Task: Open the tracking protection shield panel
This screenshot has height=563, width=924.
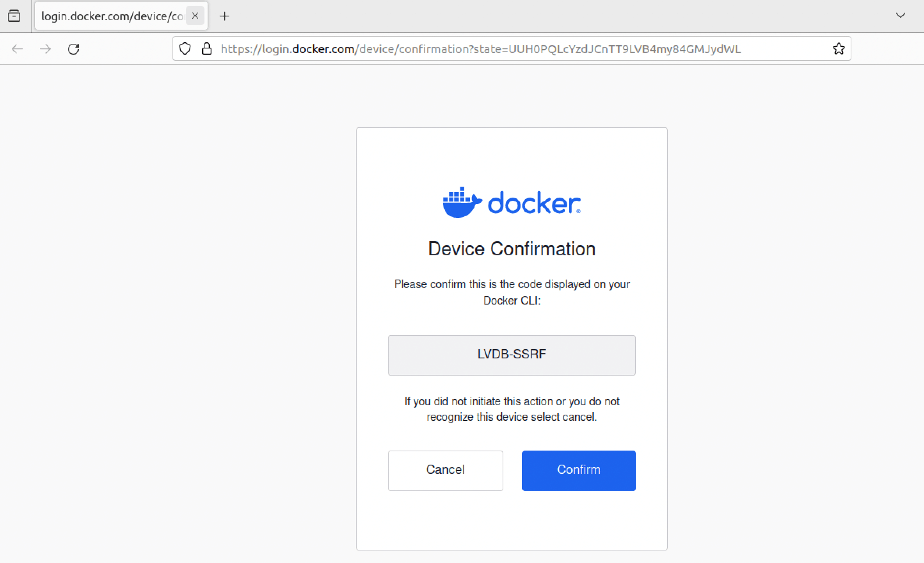Action: [x=185, y=49]
